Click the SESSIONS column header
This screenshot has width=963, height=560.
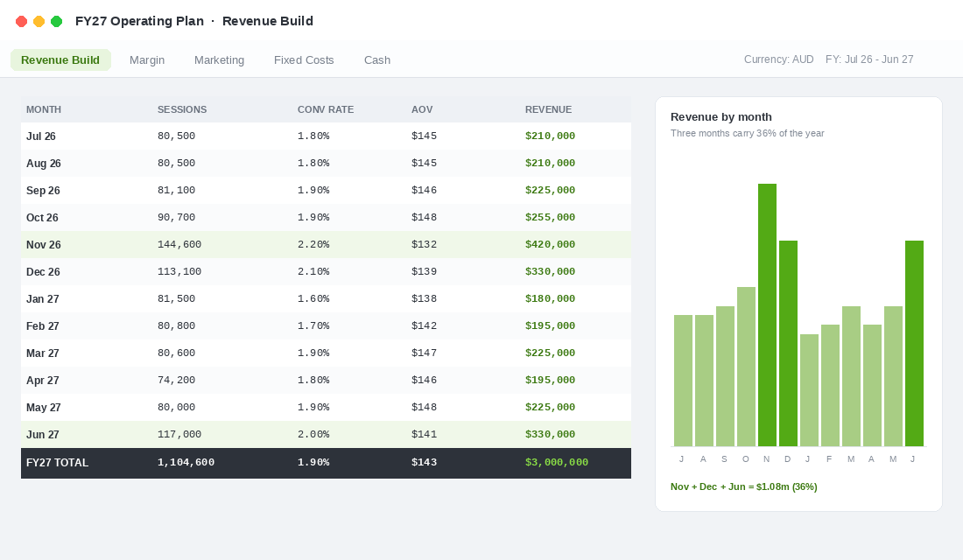pos(182,109)
